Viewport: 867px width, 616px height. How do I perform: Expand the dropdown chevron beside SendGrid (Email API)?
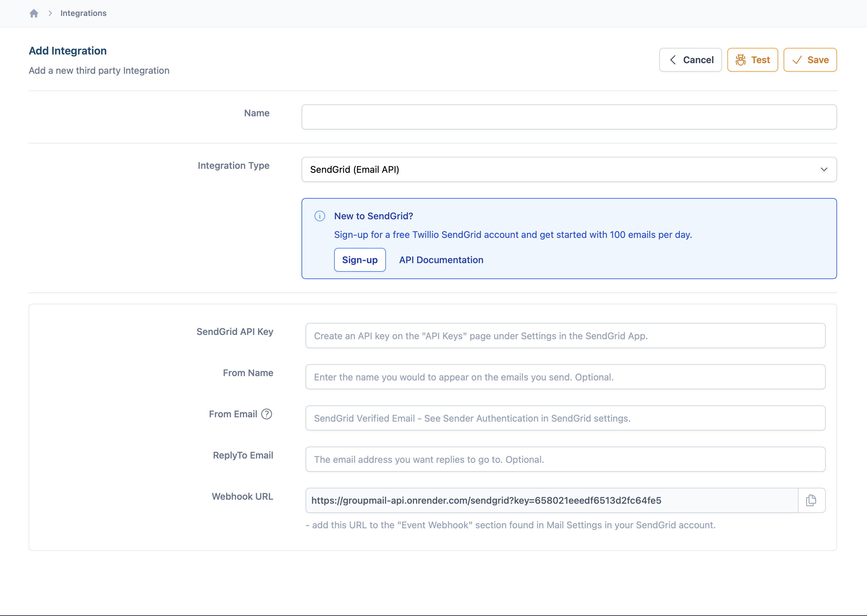[824, 169]
